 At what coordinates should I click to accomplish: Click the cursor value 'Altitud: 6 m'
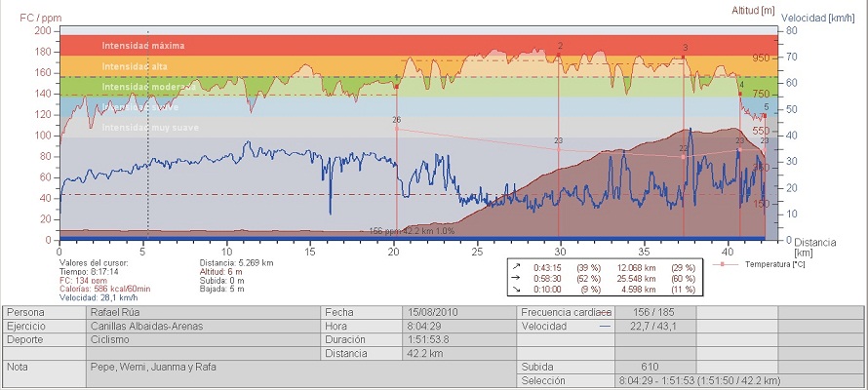(220, 272)
